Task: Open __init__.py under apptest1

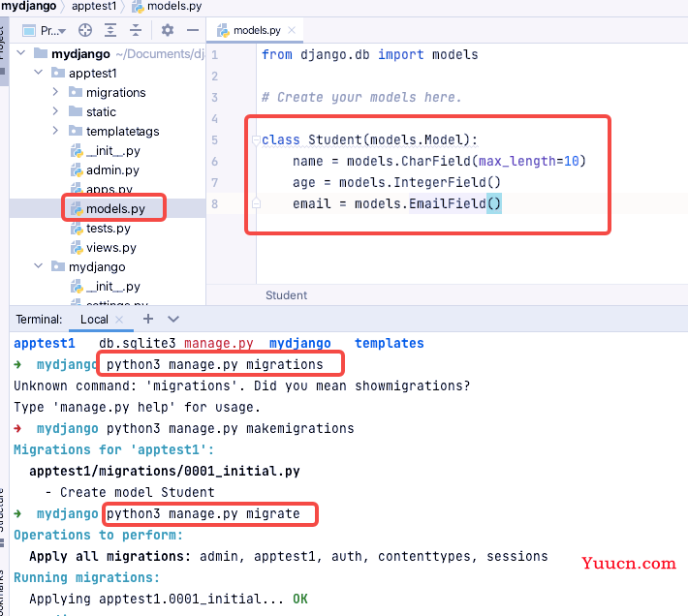Action: click(112, 151)
